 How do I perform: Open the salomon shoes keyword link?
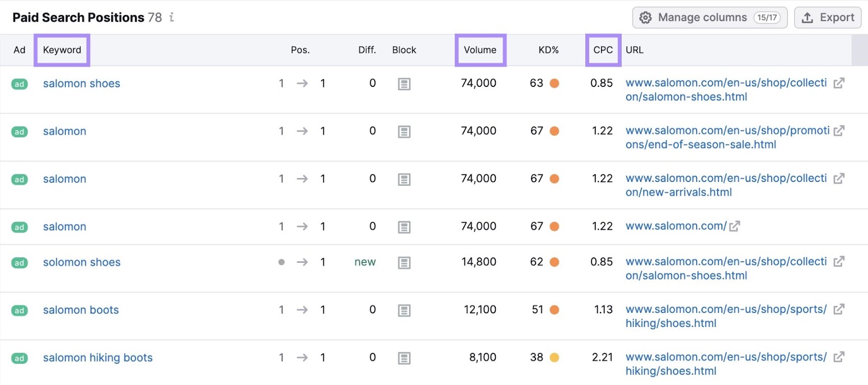coord(81,83)
